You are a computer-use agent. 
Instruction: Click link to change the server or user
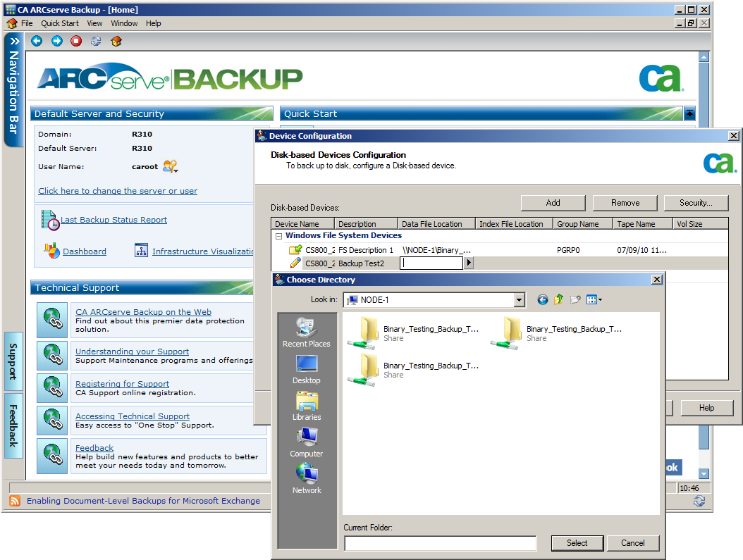pyautogui.click(x=118, y=191)
